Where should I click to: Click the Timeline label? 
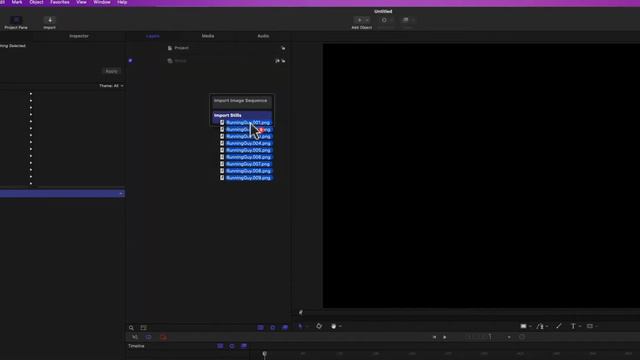[x=136, y=346]
